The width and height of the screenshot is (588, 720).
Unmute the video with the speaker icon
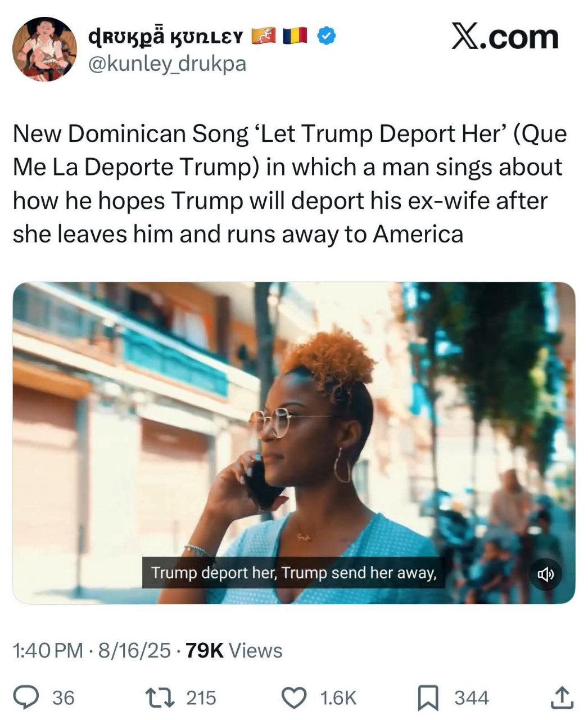546,574
